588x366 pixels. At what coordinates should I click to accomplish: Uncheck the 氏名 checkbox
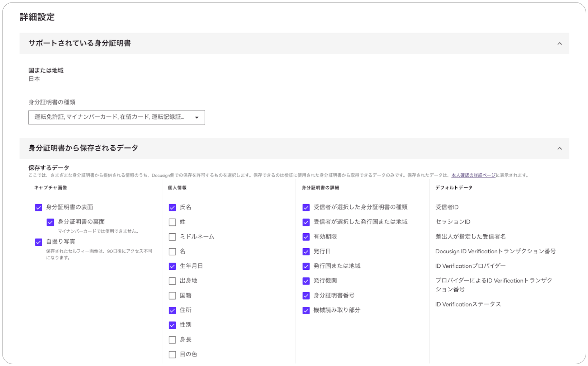[172, 207]
